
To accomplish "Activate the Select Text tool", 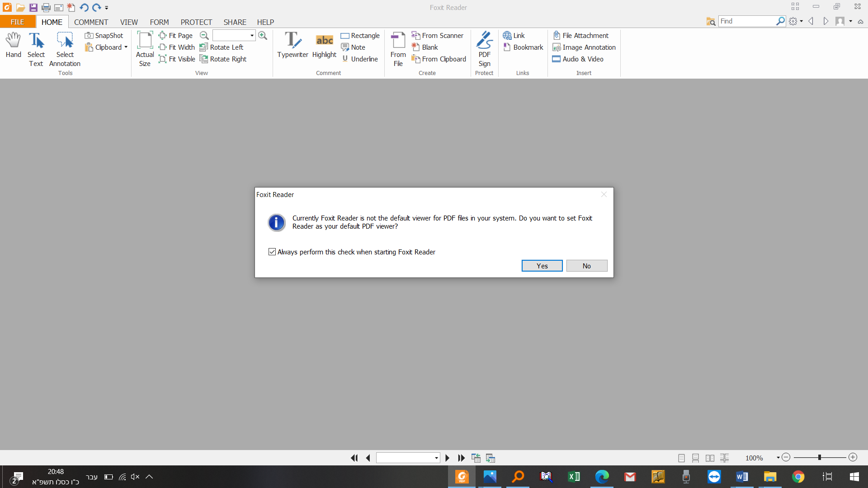I will (36, 50).
